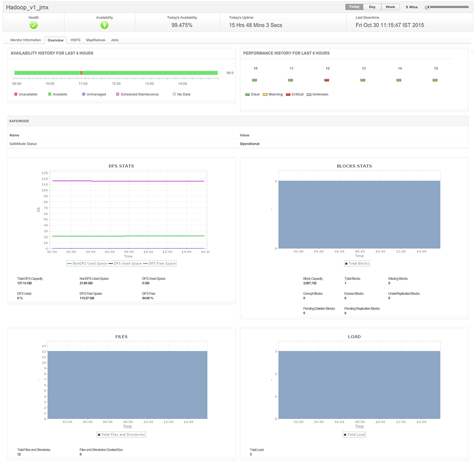Click the Total Files and Directories legend marker

pos(99,435)
